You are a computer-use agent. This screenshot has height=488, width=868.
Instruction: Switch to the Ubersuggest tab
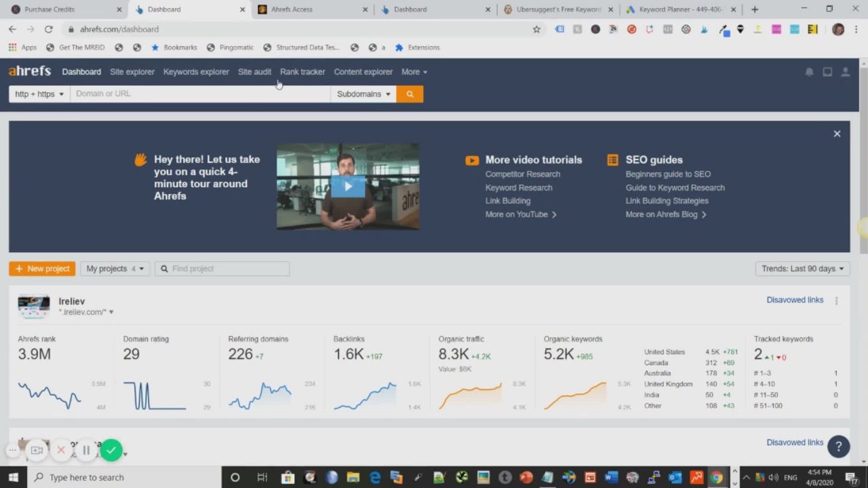[x=556, y=9]
